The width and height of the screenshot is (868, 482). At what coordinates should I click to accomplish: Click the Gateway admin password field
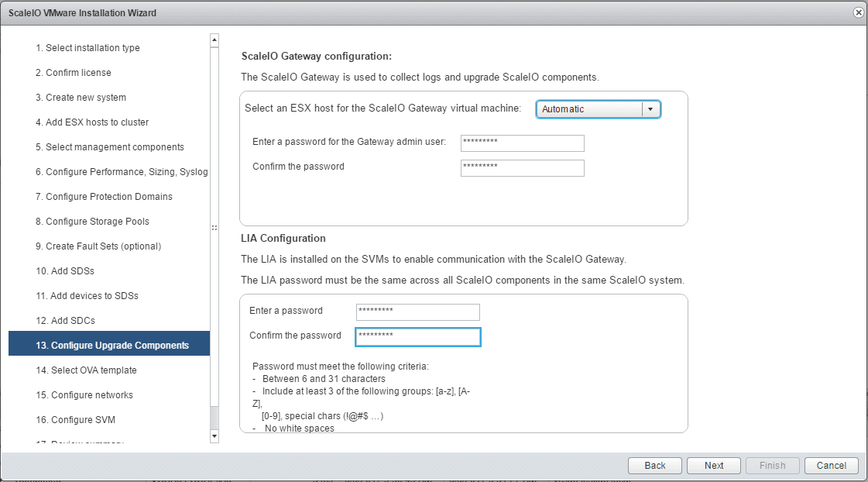point(522,143)
